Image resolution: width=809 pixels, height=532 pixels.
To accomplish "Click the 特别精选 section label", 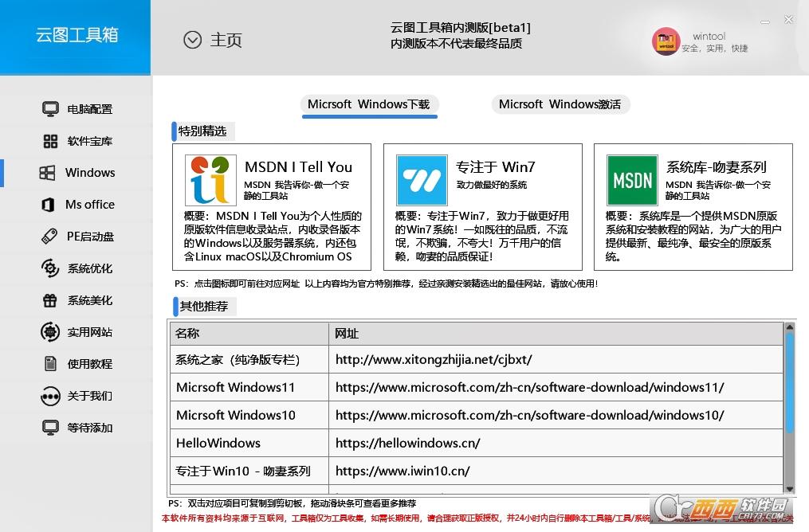I will (x=202, y=131).
